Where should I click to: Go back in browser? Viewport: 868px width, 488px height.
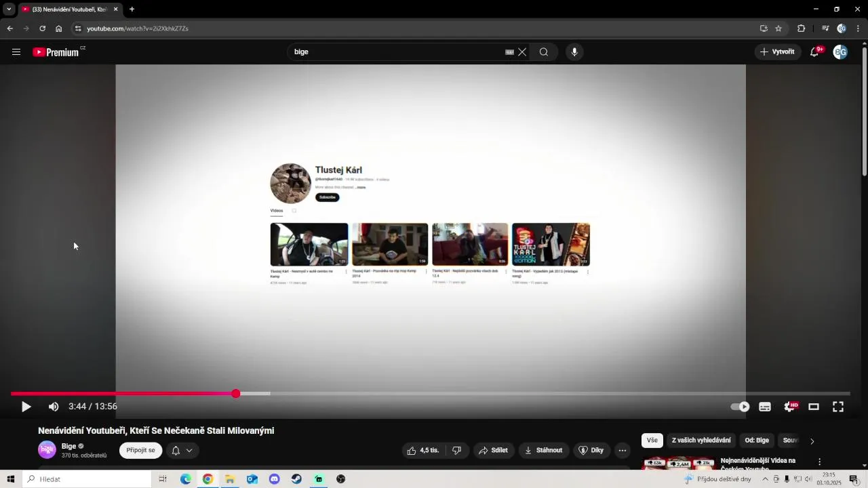(10, 28)
